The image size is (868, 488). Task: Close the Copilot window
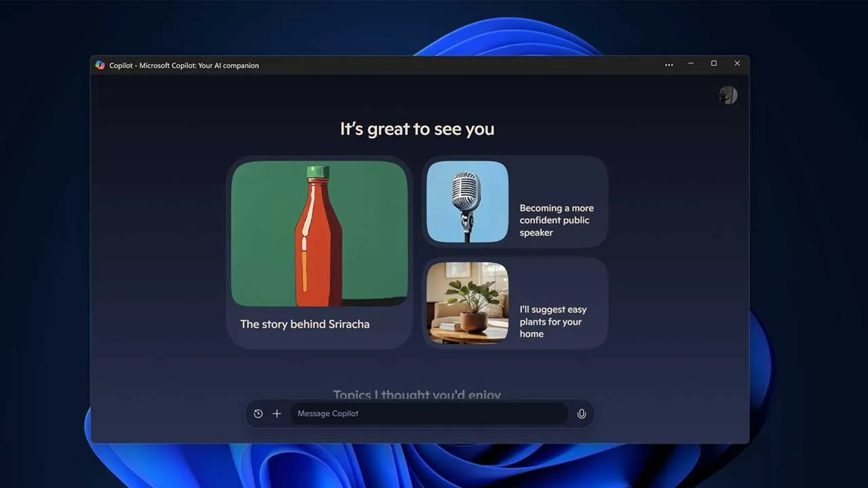point(737,64)
